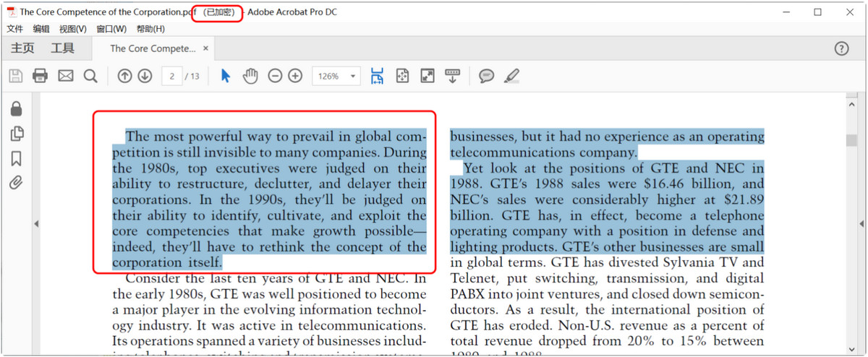Image resolution: width=868 pixels, height=357 pixels.
Task: Click 'The most powerful way' highlighted line
Action: pyautogui.click(x=276, y=137)
